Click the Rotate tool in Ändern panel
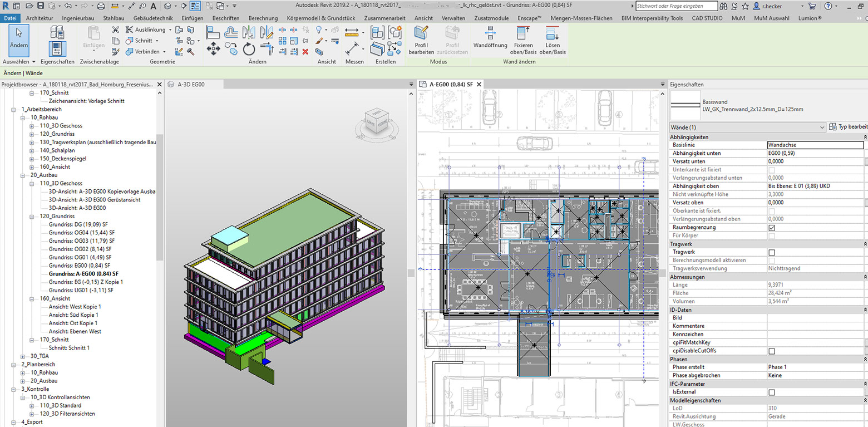Viewport: 868px width, 427px height. coord(249,50)
